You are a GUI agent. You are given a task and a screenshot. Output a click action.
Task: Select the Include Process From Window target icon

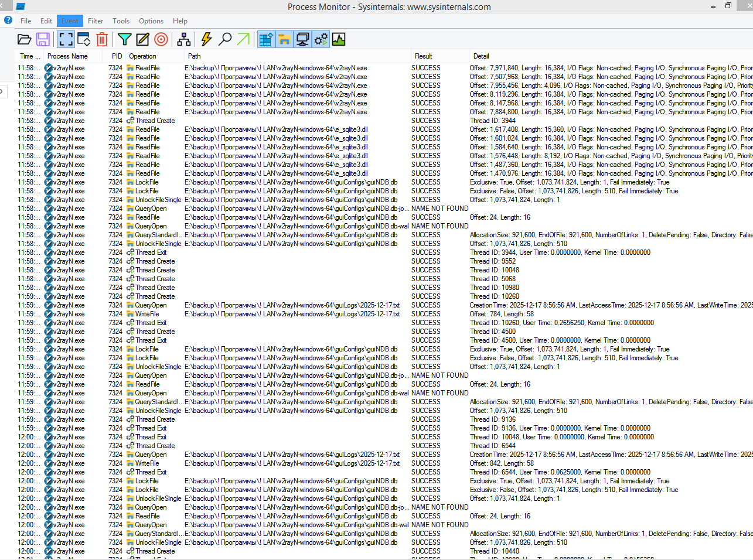(x=161, y=39)
